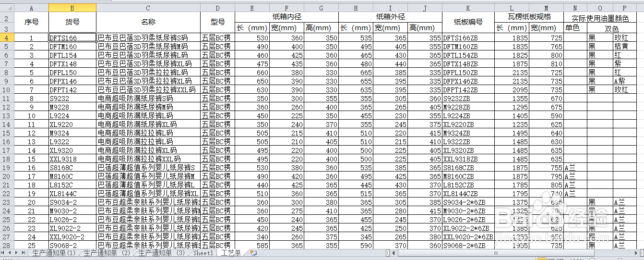Select row 4 header
Viewport: 644px width, 260px height.
point(7,37)
